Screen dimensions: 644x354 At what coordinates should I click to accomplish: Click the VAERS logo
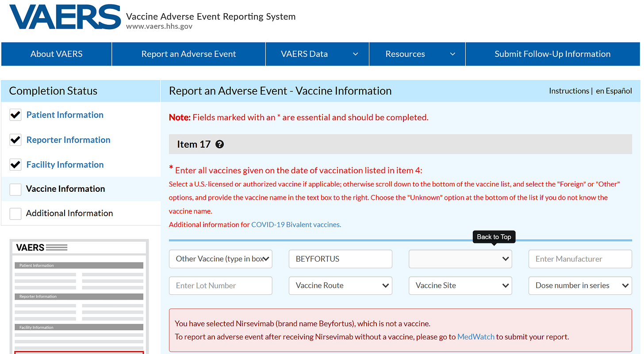65,17
